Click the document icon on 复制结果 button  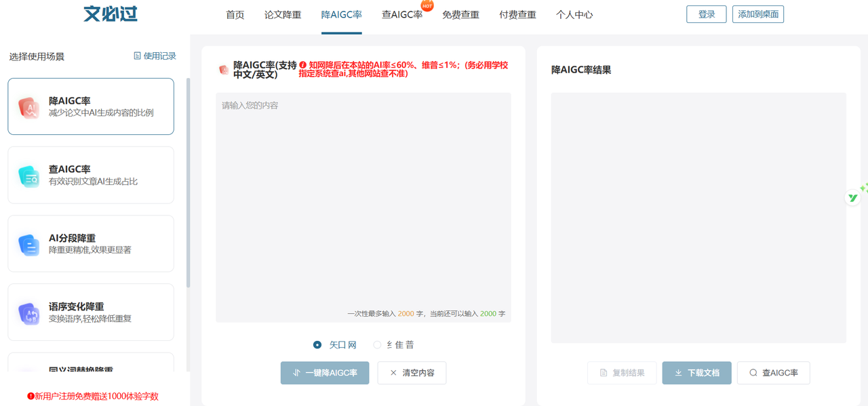coord(604,373)
